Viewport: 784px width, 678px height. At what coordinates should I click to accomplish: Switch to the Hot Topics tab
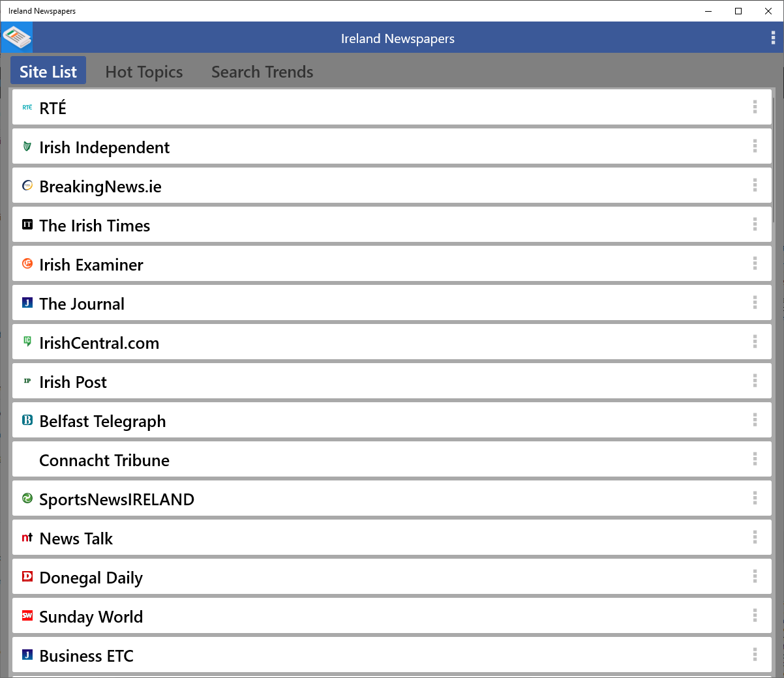144,72
